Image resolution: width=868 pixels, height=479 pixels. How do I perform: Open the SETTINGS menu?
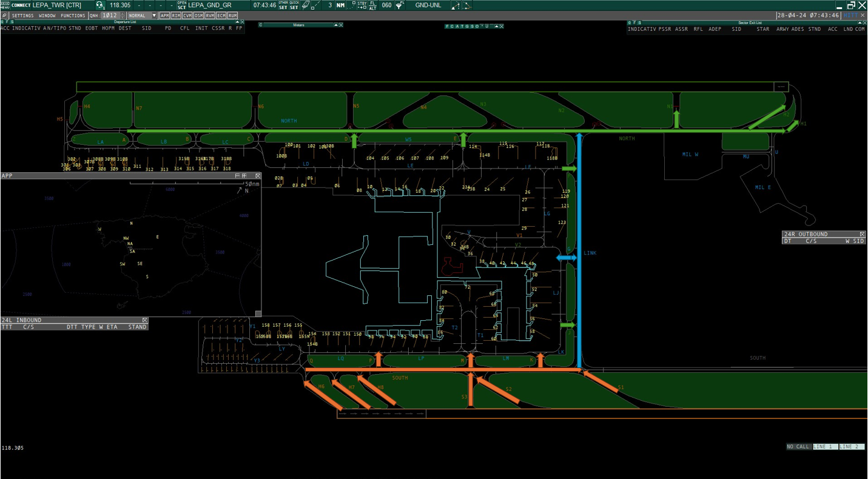(x=22, y=15)
